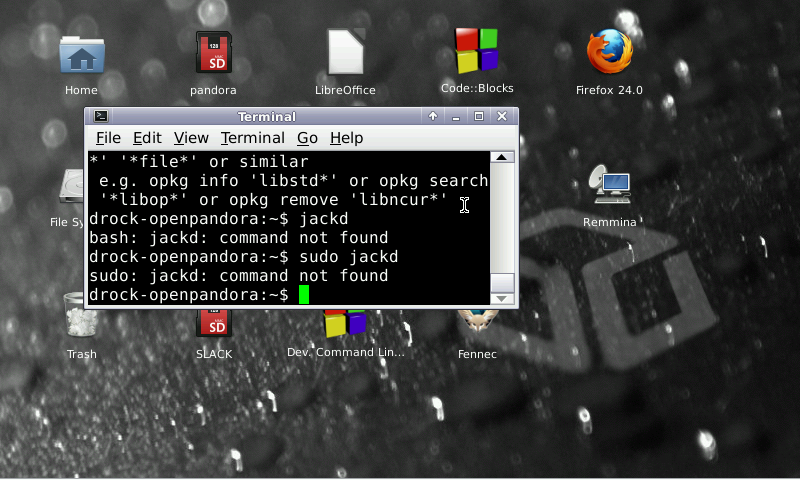Screen dimensions: 800x480
Task: Click the Help menu in Terminal
Action: coord(346,138)
